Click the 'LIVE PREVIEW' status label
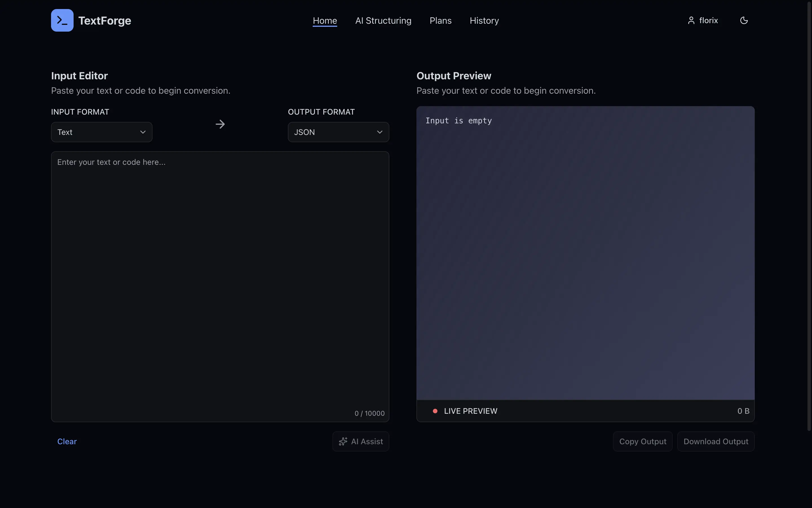 [x=471, y=411]
